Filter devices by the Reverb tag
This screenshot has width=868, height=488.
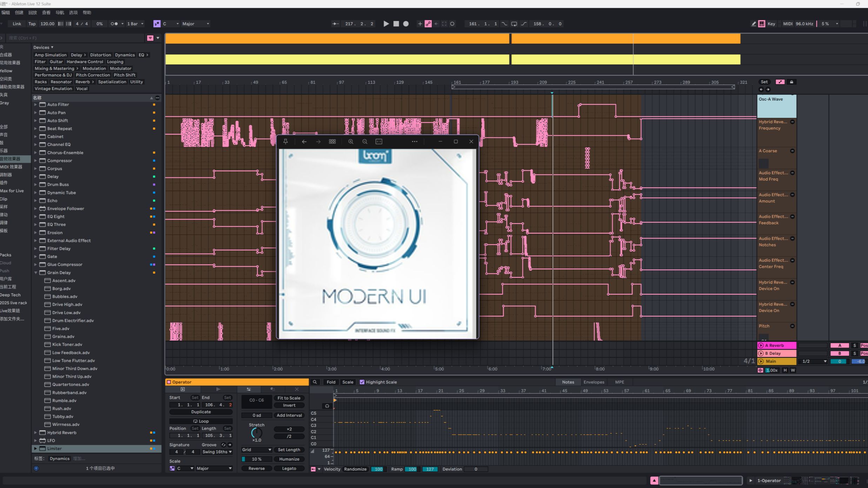[x=85, y=82]
